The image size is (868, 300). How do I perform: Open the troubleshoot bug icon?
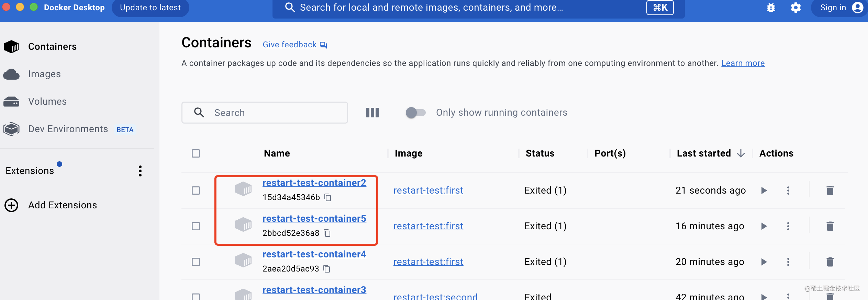[771, 8]
